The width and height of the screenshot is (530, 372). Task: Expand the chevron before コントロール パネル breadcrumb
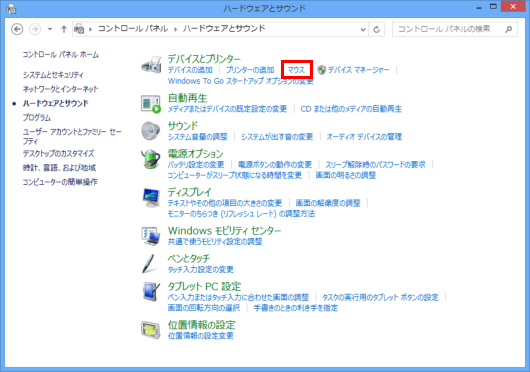tap(90, 29)
